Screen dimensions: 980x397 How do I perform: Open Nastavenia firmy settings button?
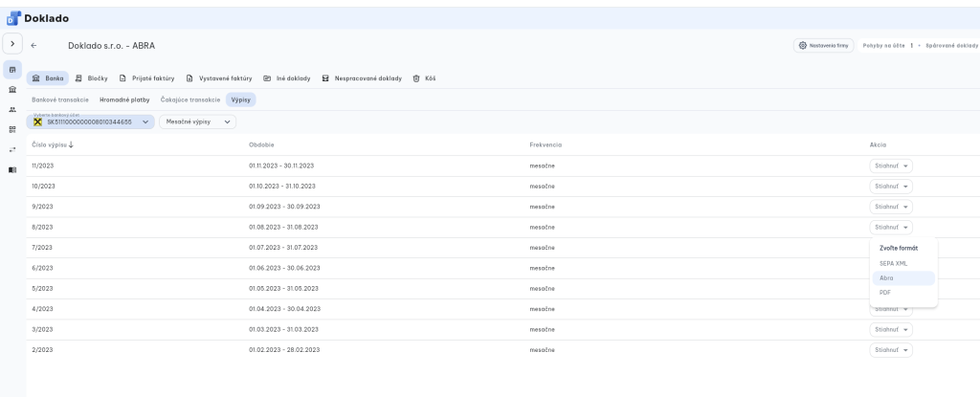pos(823,46)
